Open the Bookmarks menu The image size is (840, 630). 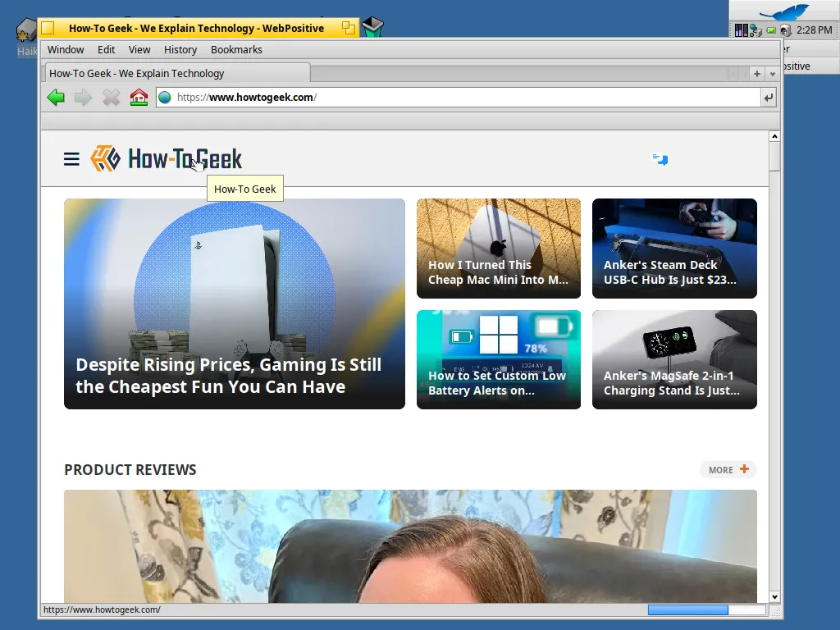(x=236, y=49)
